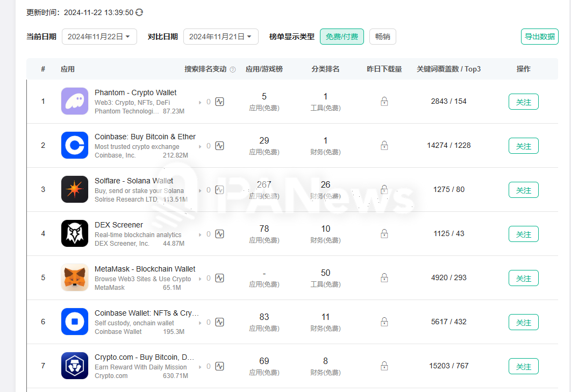Open the Coinbase: Buy Bitcoin & Ether app link

145,137
